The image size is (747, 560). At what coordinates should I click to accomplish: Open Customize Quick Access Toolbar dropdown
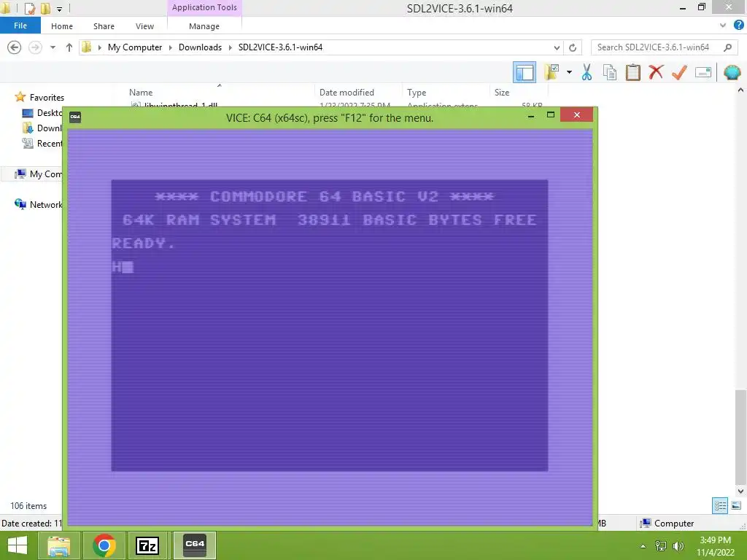coord(59,9)
